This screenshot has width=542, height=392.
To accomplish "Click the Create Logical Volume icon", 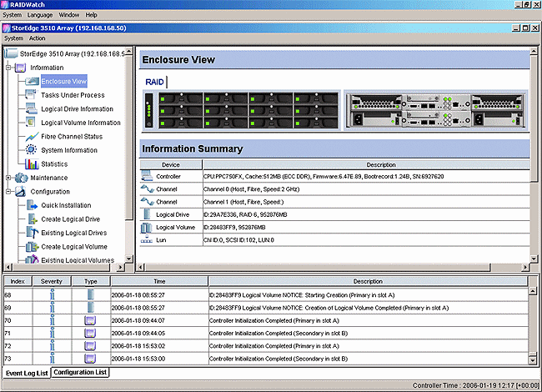I will click(x=32, y=247).
